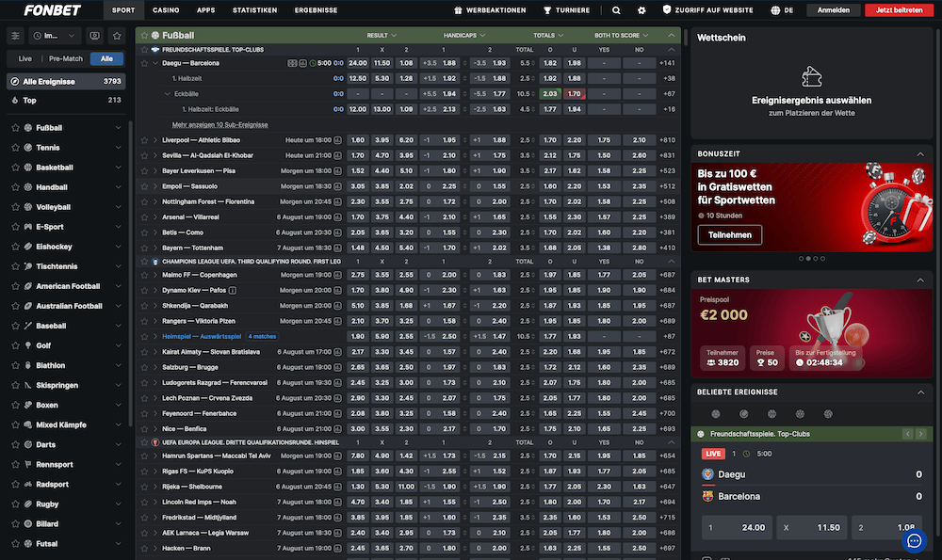
Task: Show previous popular event with left arrow
Action: coord(908,434)
